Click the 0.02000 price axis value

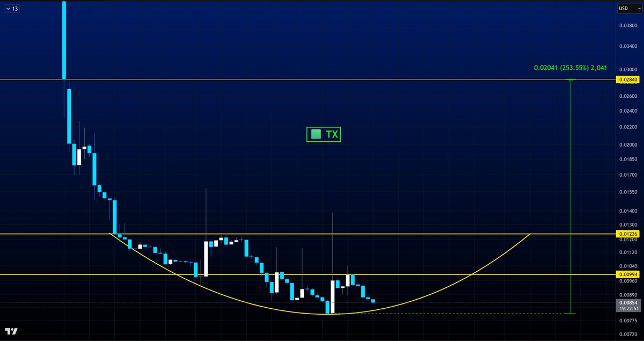(x=628, y=144)
